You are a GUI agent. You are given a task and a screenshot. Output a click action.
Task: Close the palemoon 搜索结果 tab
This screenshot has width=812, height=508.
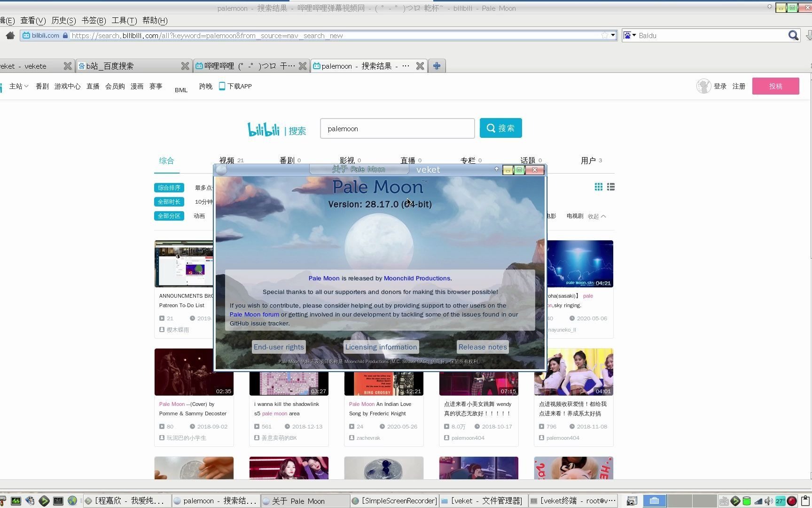click(420, 66)
